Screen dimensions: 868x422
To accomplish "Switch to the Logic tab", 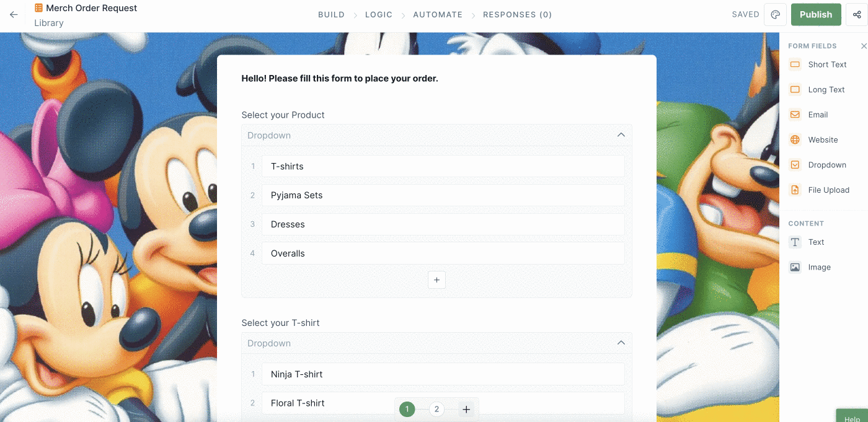I will pyautogui.click(x=379, y=15).
